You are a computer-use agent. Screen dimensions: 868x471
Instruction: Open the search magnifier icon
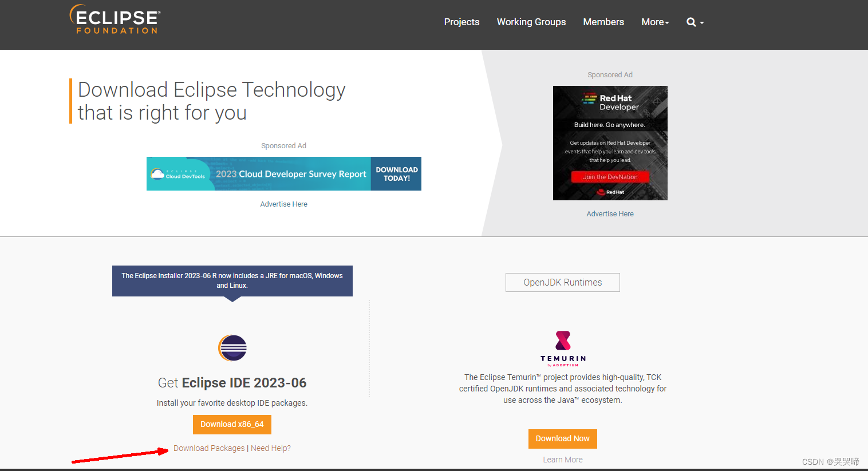coord(692,22)
